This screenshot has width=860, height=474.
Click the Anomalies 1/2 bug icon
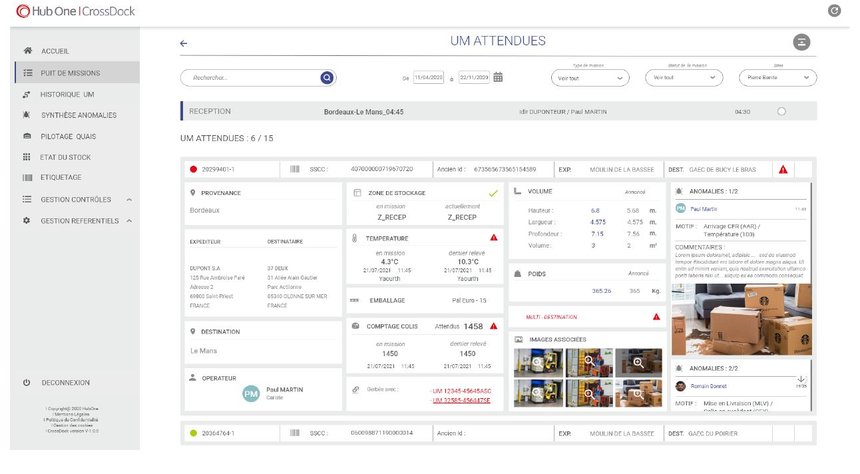679,191
